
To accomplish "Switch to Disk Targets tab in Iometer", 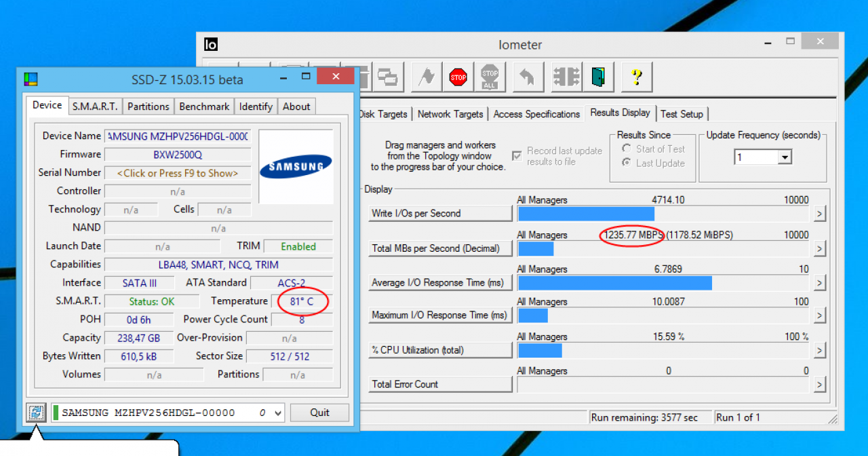I will [x=384, y=114].
